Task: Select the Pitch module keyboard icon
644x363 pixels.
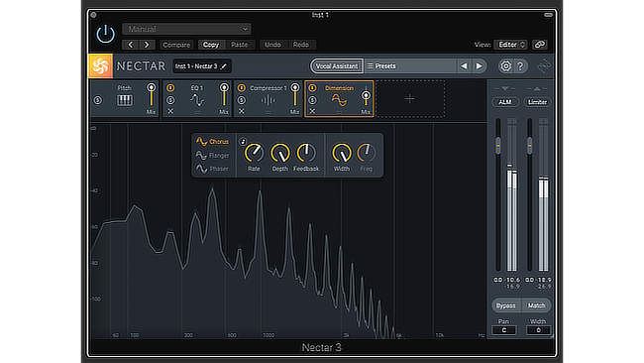Action: click(125, 100)
